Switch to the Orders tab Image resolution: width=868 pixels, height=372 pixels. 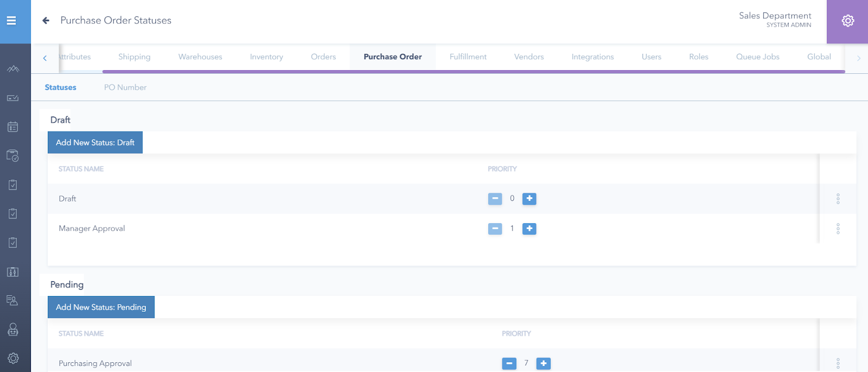(x=323, y=57)
